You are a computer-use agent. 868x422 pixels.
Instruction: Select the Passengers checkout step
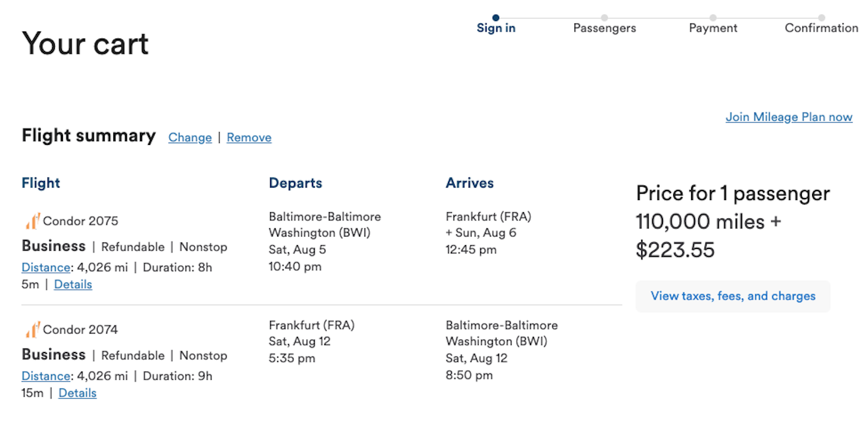click(x=604, y=28)
